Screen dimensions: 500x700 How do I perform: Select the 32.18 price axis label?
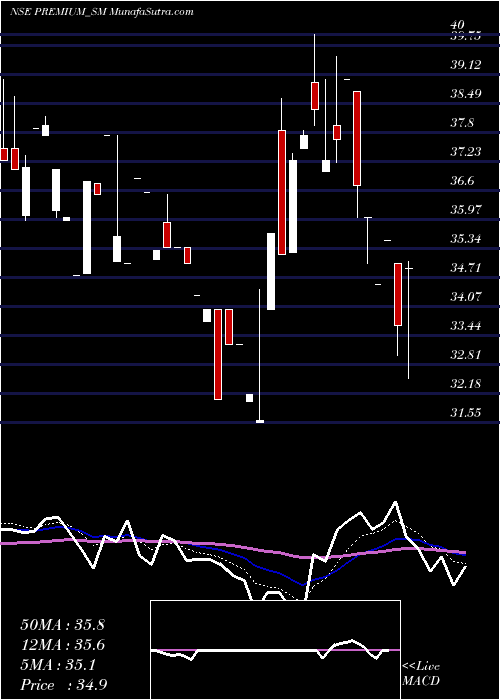[x=466, y=384]
